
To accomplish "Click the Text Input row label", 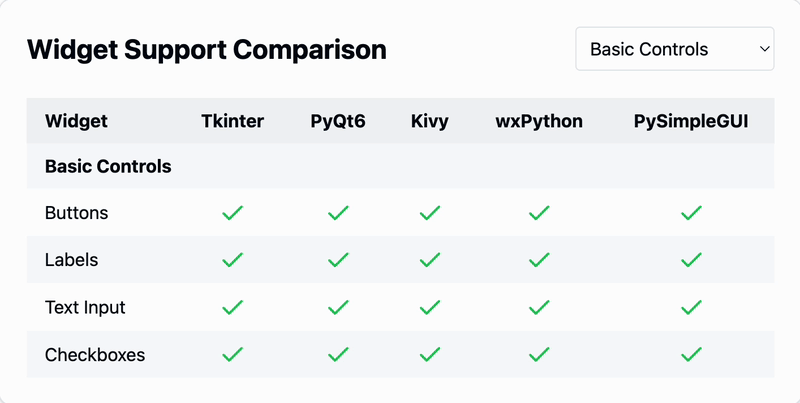I will [85, 307].
